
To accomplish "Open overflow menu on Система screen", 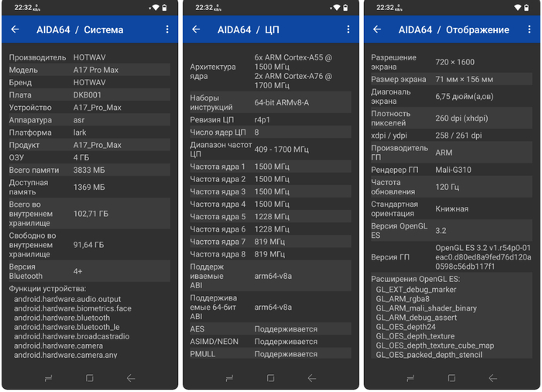I will (x=167, y=29).
